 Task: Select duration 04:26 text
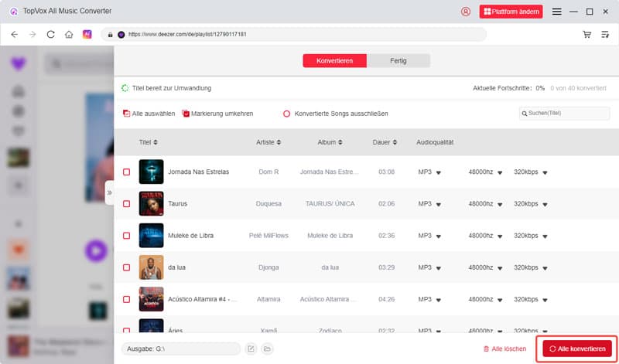[x=386, y=299]
